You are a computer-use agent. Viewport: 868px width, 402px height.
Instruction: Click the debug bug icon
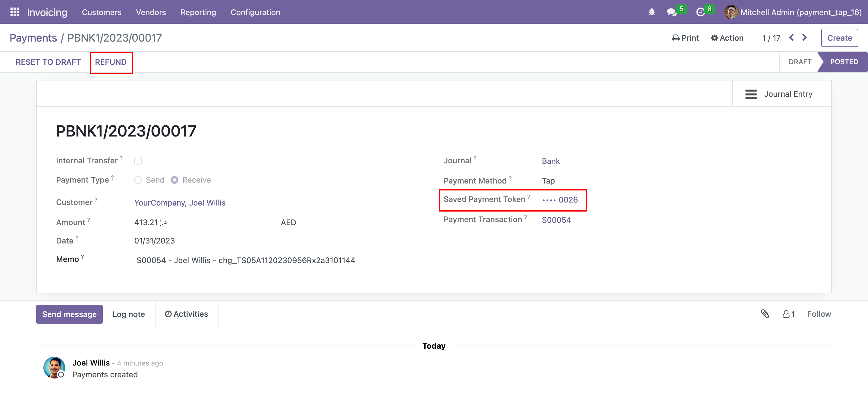pos(652,12)
